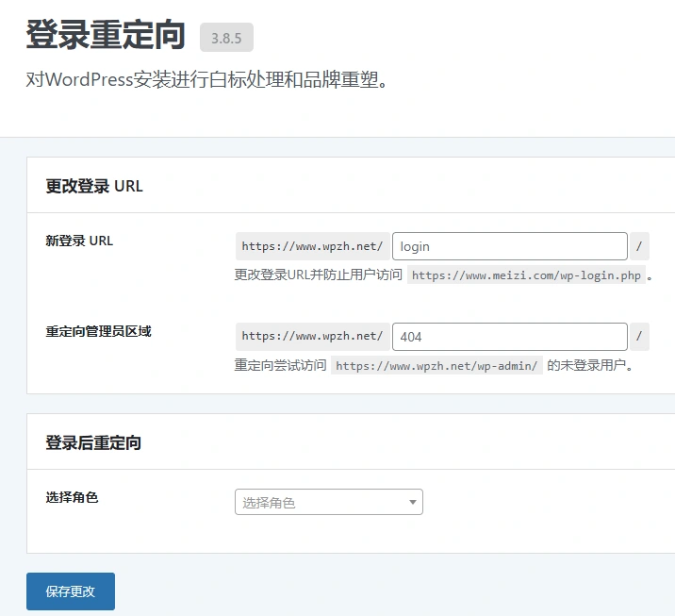The height and width of the screenshot is (616, 675).
Task: Click the admin redirect input containing "404"
Action: pos(510,337)
